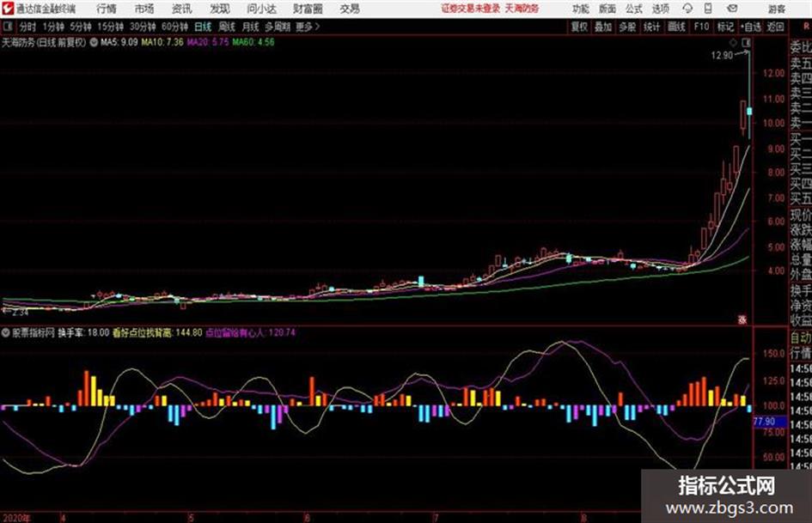
Task: Open the 资讯 menu
Action: point(182,9)
